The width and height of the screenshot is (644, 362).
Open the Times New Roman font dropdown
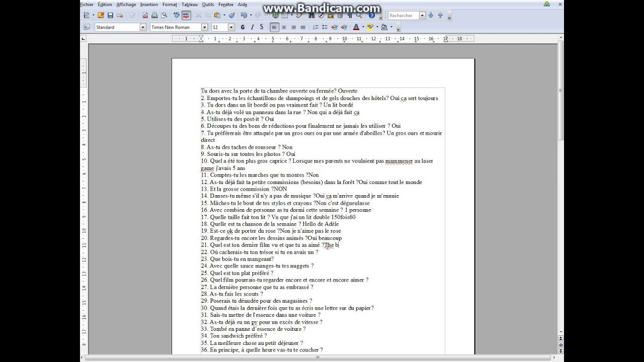204,27
